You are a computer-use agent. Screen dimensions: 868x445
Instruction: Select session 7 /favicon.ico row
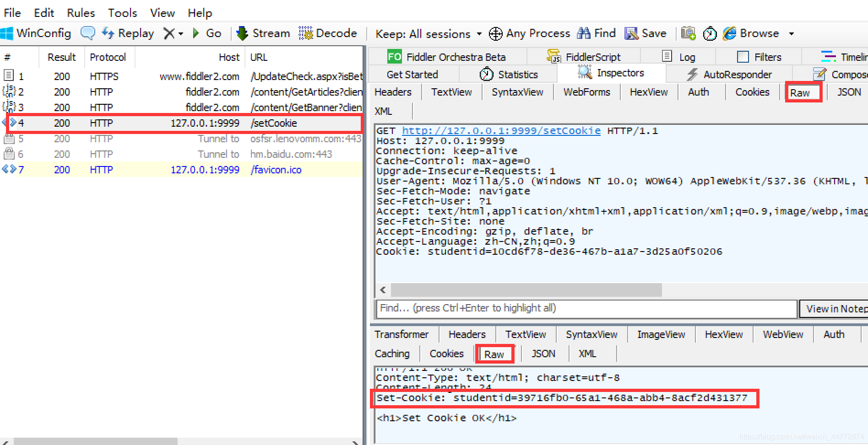pyautogui.click(x=182, y=170)
